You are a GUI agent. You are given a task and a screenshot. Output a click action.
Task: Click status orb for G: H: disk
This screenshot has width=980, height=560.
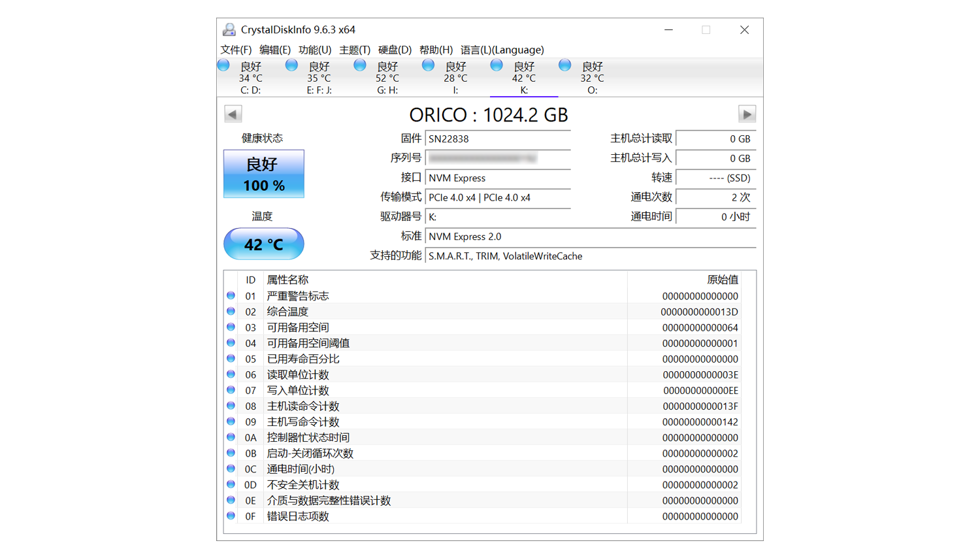360,65
